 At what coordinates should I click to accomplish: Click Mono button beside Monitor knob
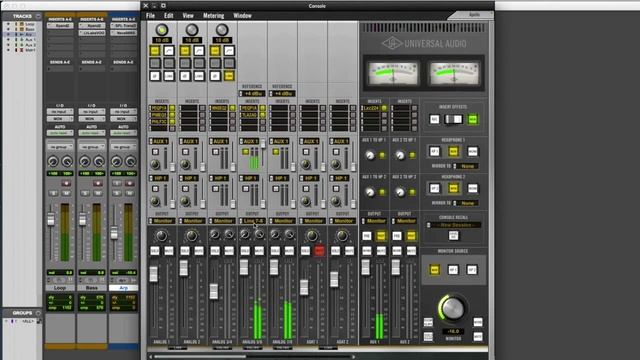(x=478, y=322)
